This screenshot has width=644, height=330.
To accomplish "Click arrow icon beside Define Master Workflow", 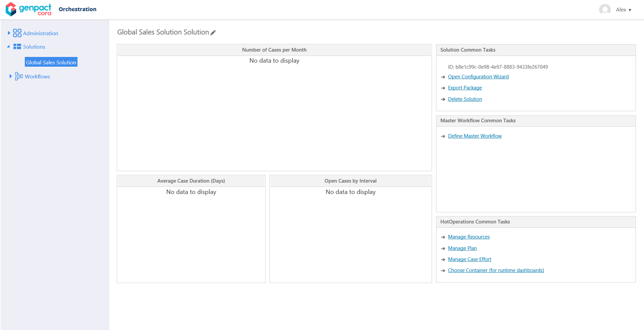I will click(443, 136).
